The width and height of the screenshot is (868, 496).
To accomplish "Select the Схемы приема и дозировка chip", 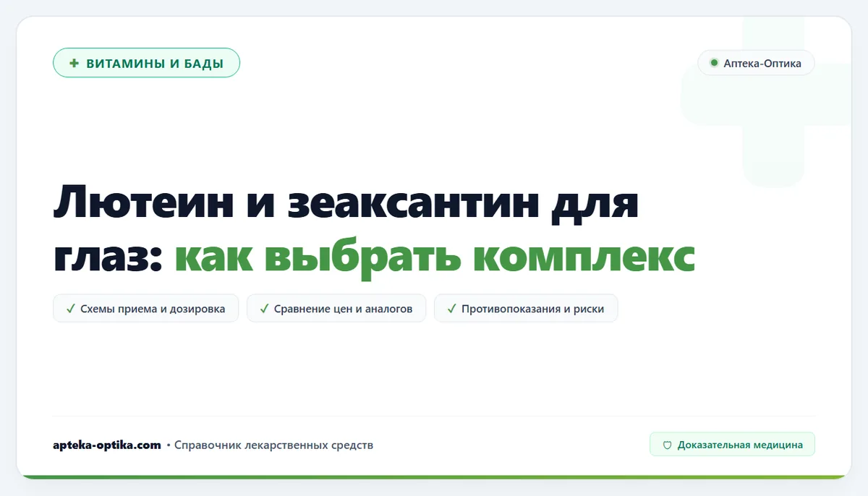I will tap(145, 308).
